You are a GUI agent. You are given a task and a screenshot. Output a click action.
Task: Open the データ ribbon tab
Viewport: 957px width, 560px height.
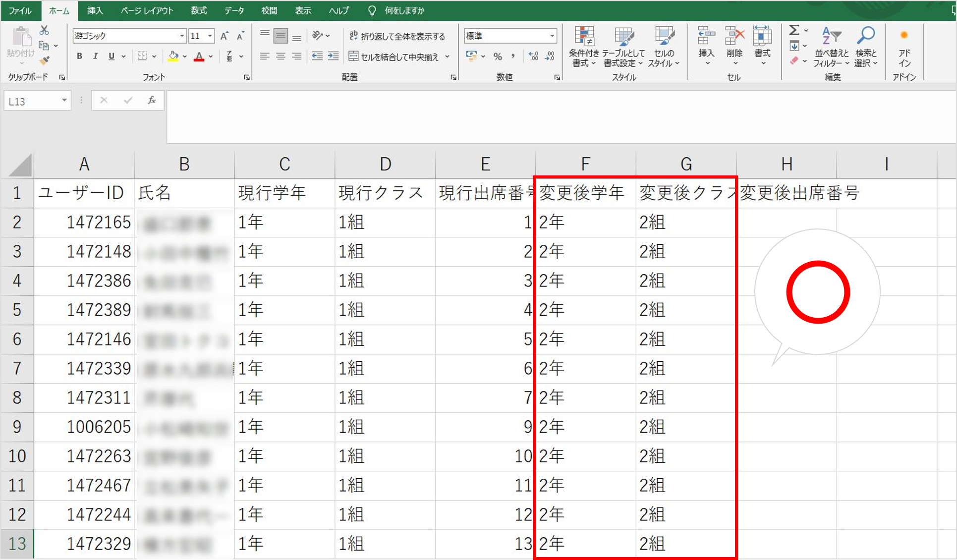point(233,10)
